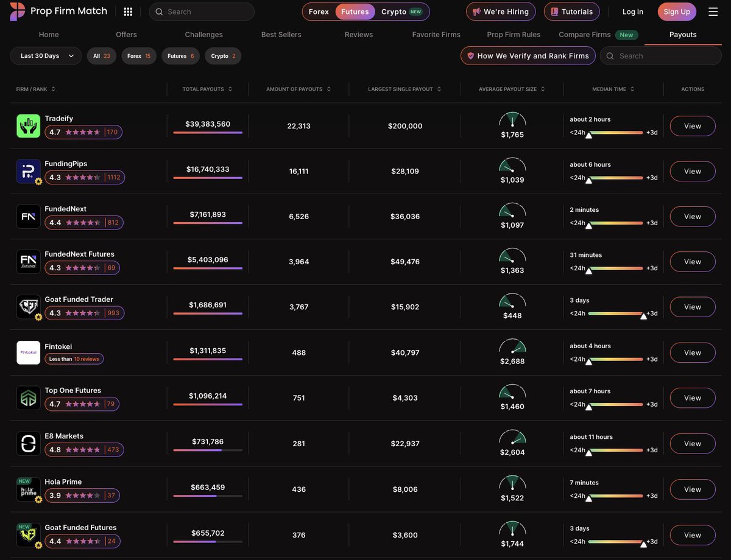Switch market toggle to Futures

[355, 12]
